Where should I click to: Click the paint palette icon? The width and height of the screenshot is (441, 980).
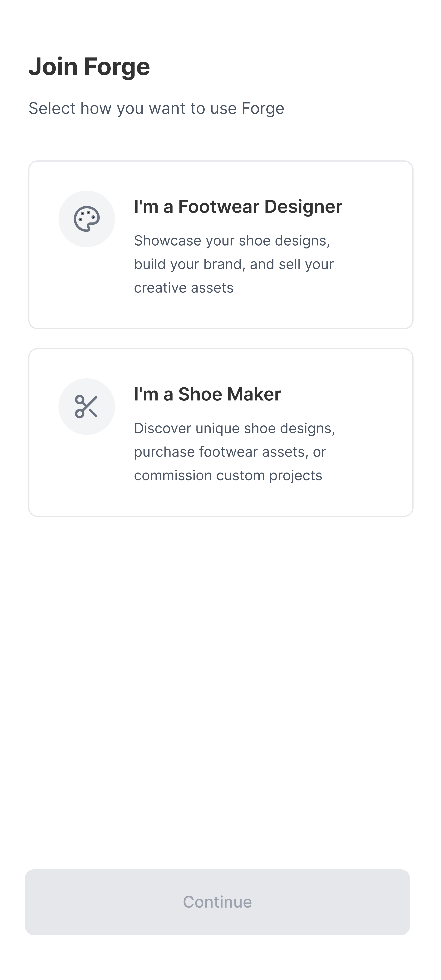pyautogui.click(x=87, y=219)
